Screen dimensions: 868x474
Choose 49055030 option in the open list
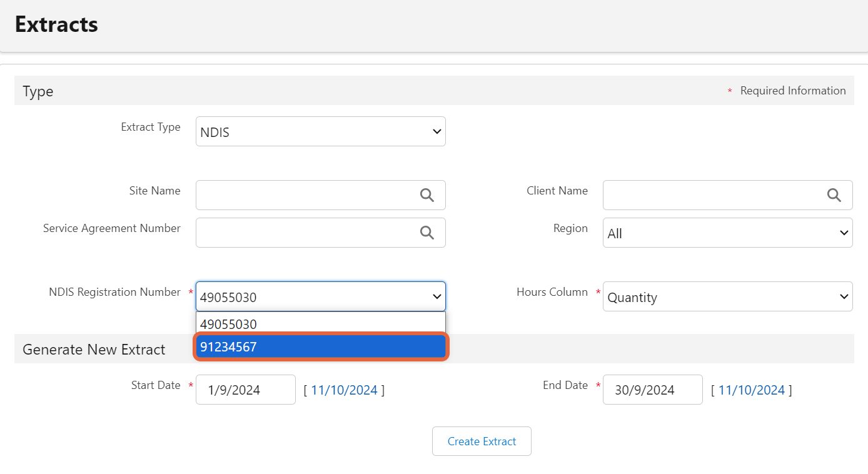[x=320, y=324]
